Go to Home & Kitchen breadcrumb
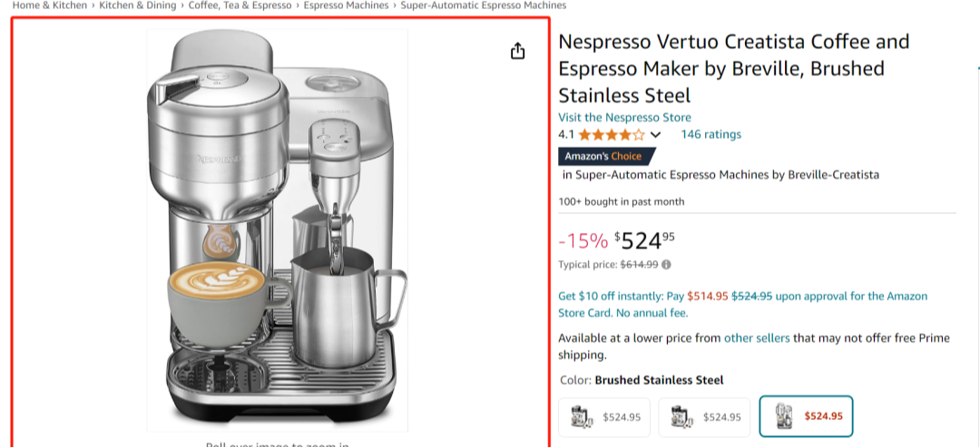The width and height of the screenshot is (980, 447). (x=50, y=5)
